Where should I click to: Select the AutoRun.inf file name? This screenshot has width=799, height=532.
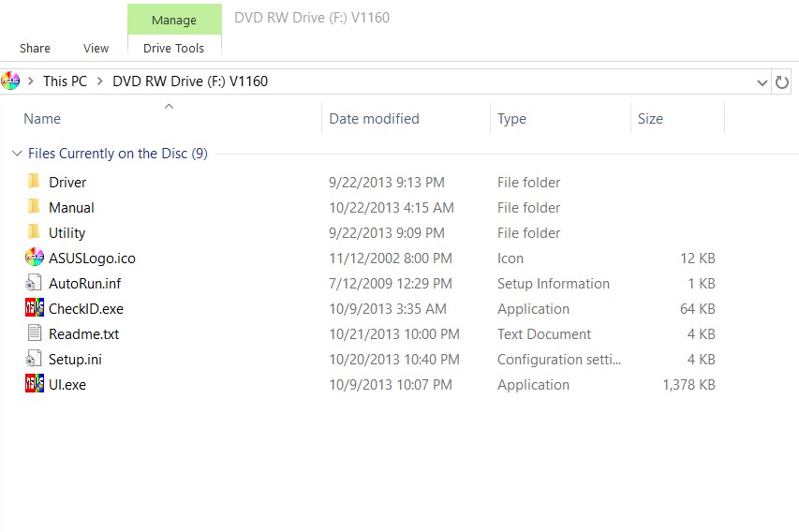tap(84, 283)
